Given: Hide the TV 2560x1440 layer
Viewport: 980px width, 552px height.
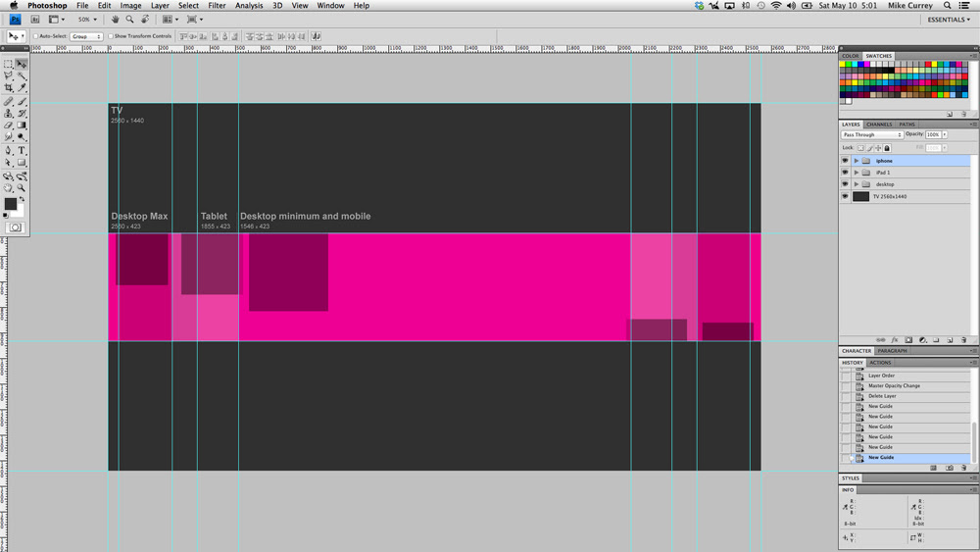Looking at the screenshot, I should click(845, 196).
